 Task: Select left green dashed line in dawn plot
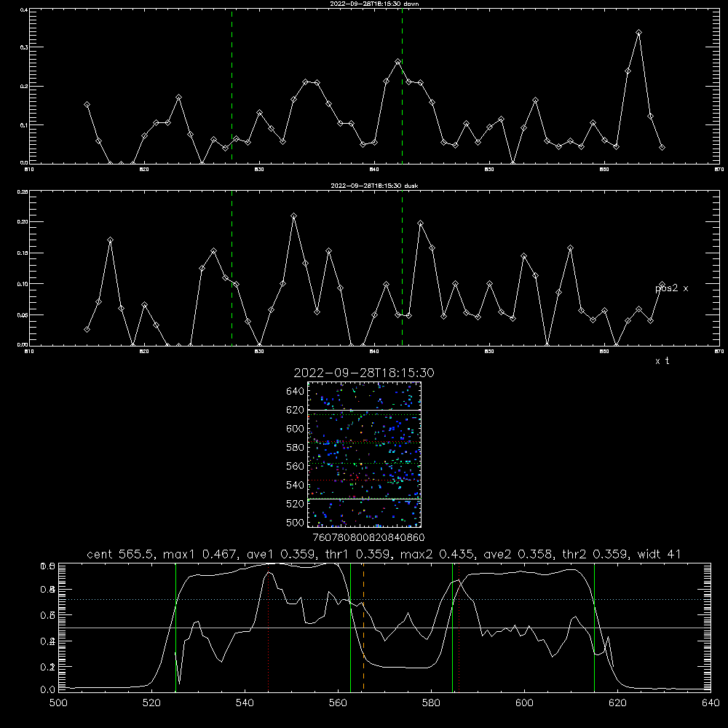point(232,86)
